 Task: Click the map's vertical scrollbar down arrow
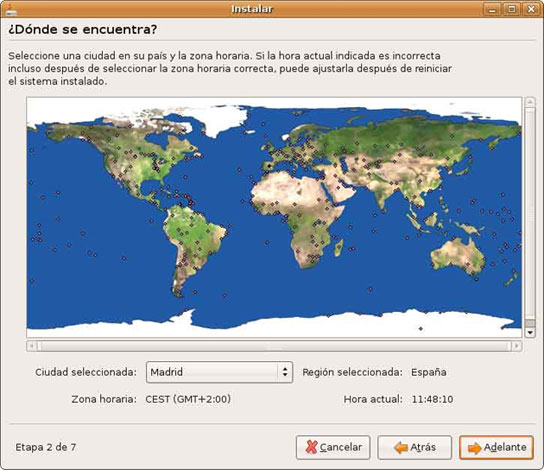point(530,332)
